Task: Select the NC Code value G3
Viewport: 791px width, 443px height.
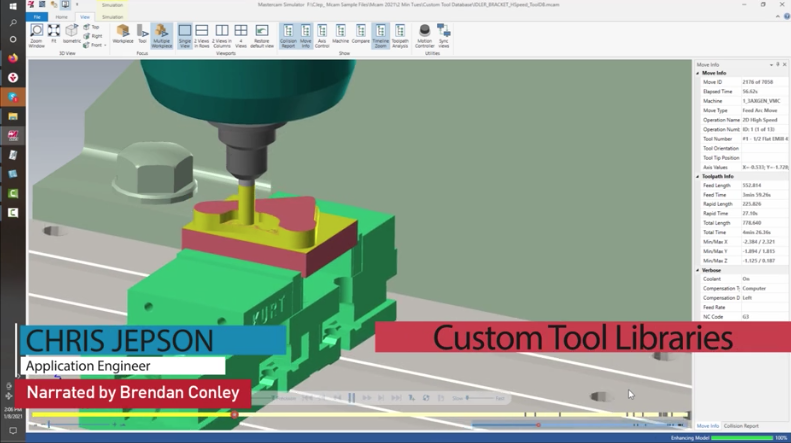Action: (x=746, y=317)
